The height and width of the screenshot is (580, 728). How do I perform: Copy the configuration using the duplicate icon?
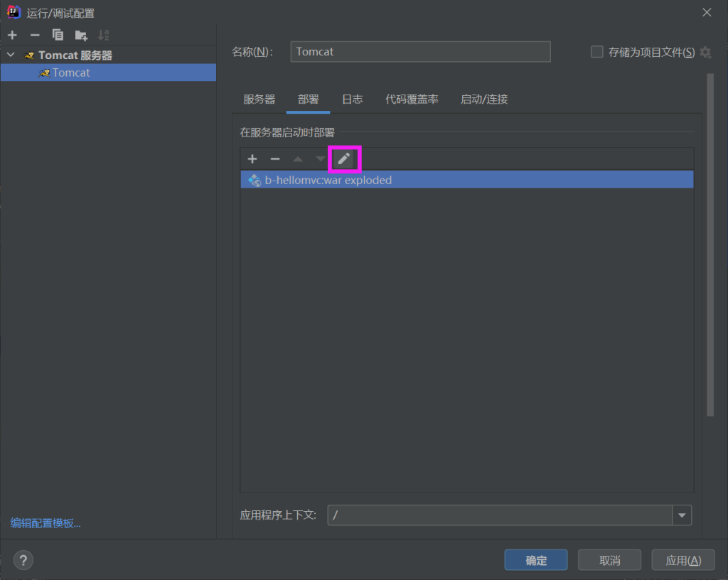tap(58, 35)
